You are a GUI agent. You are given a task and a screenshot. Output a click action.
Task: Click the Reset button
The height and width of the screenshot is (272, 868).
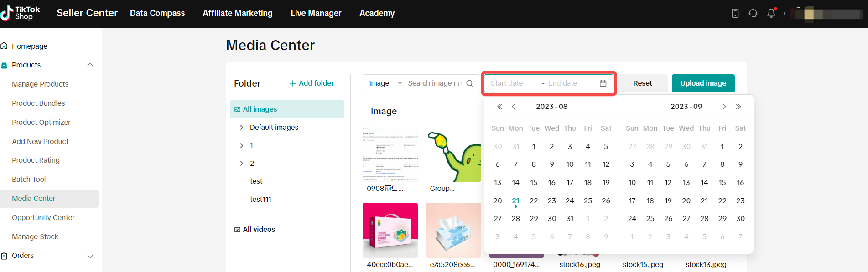point(642,83)
